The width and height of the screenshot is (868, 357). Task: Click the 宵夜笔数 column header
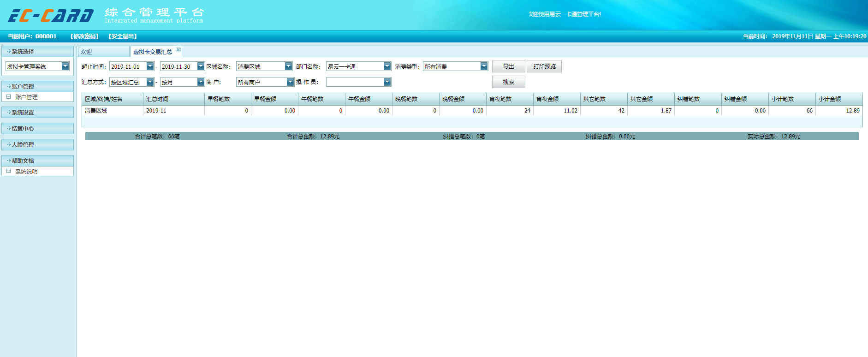coord(510,99)
